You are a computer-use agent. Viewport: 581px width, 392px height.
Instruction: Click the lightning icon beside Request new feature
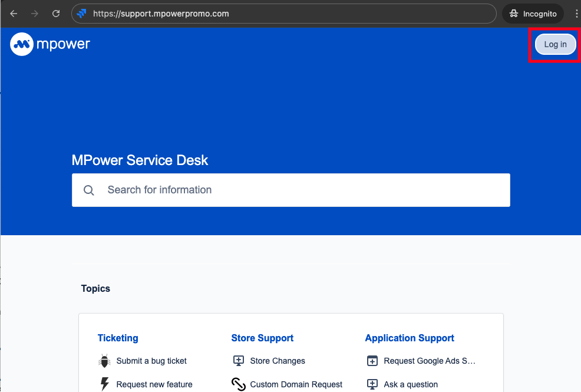(104, 384)
